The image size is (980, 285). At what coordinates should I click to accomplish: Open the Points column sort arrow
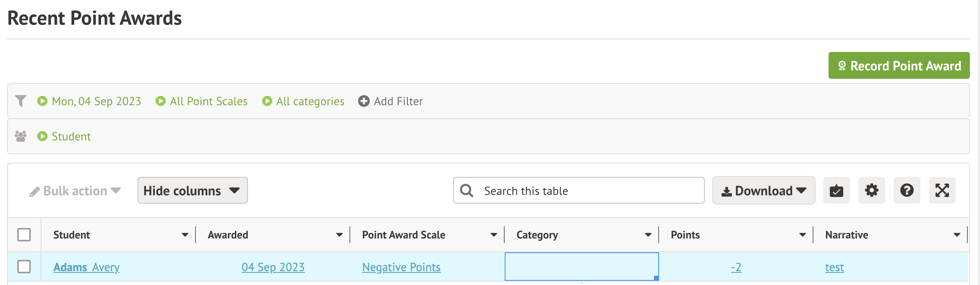[x=803, y=235]
